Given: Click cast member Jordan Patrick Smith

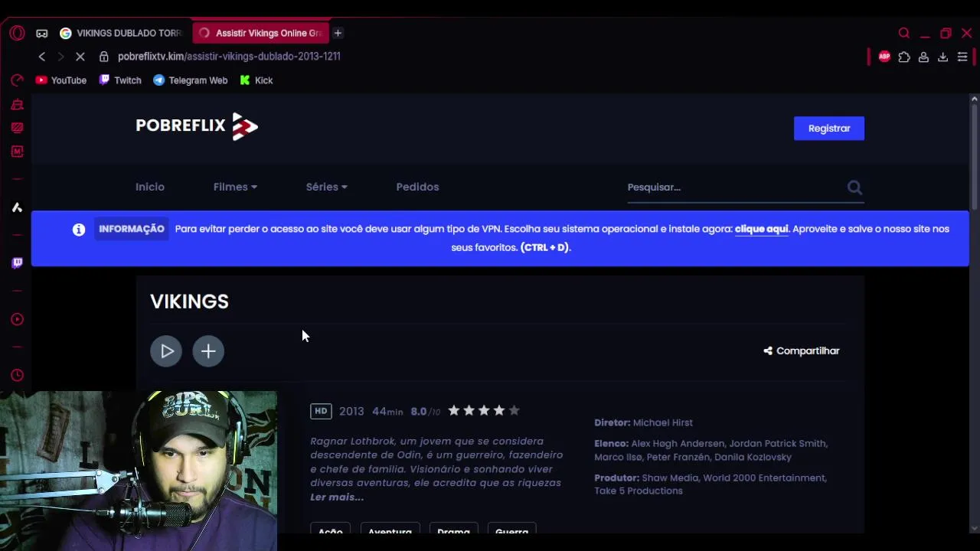Looking at the screenshot, I should [x=779, y=443].
